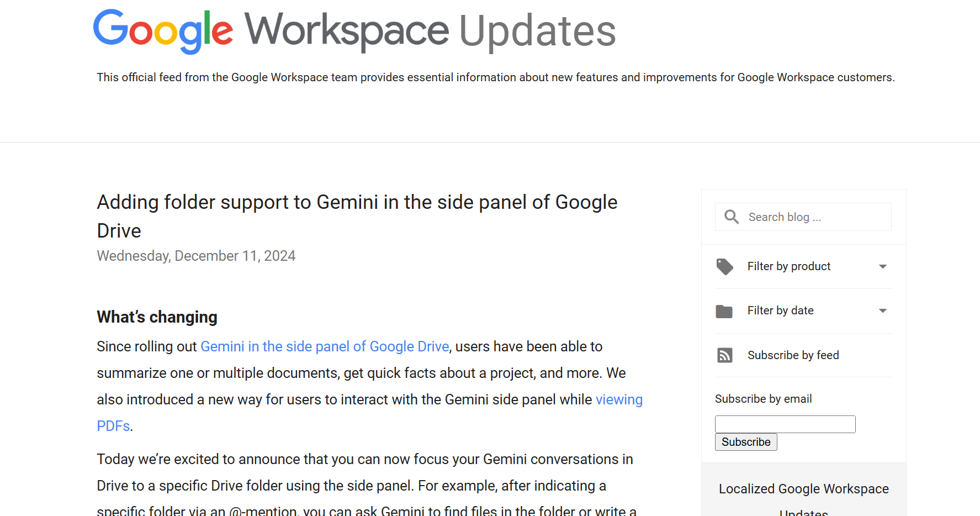Open the 'Gemini in the side panel of Google Drive' link

tap(325, 346)
